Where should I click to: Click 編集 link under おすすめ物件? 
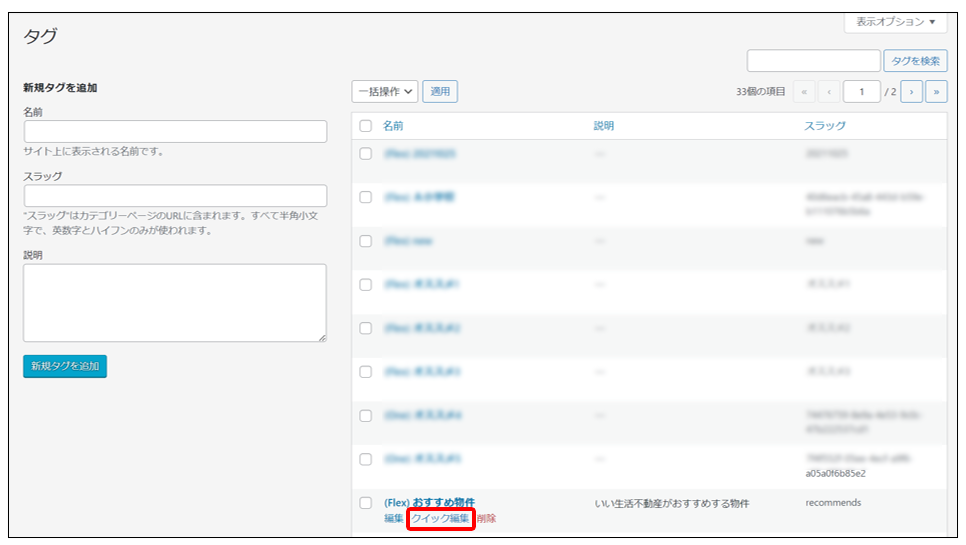[394, 519]
